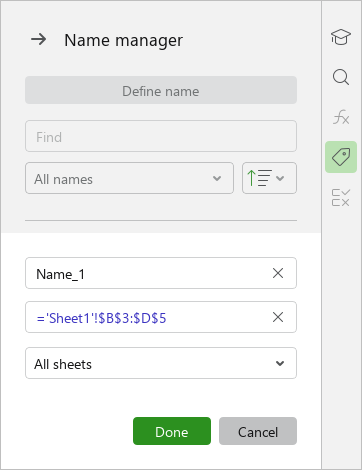Expand the All sheets scope dropdown
Screen dimensions: 362x470
[x=161, y=363]
